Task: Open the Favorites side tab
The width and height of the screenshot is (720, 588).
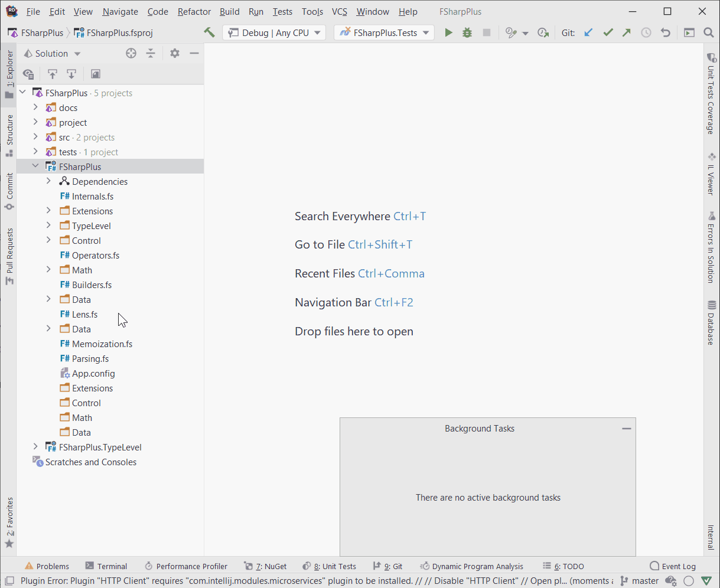Action: tap(9, 523)
